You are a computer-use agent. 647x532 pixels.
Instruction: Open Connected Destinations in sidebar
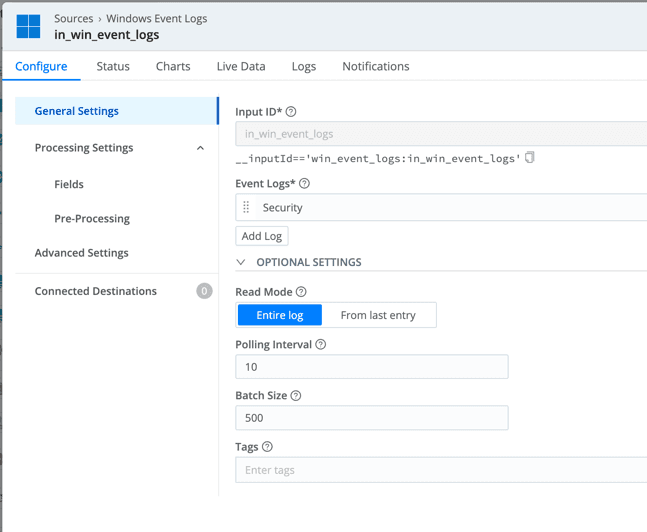pos(96,291)
